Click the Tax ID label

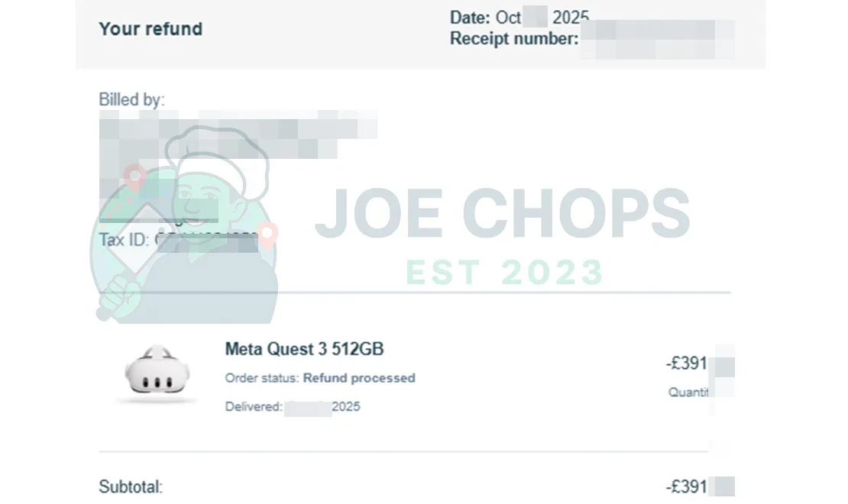point(124,240)
